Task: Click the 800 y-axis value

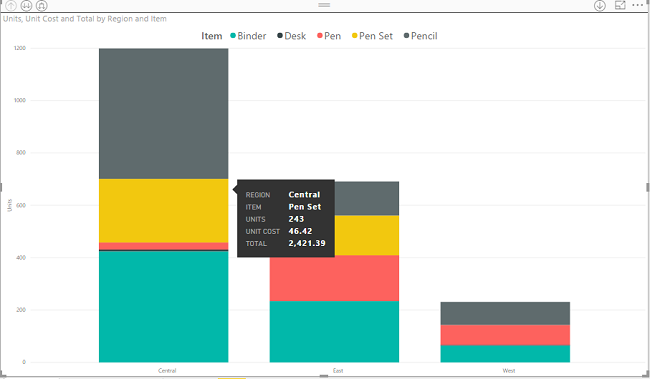Action: click(21, 153)
